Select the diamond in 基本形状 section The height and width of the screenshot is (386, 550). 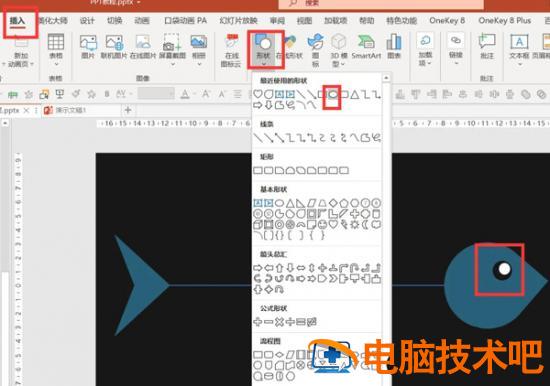333,203
